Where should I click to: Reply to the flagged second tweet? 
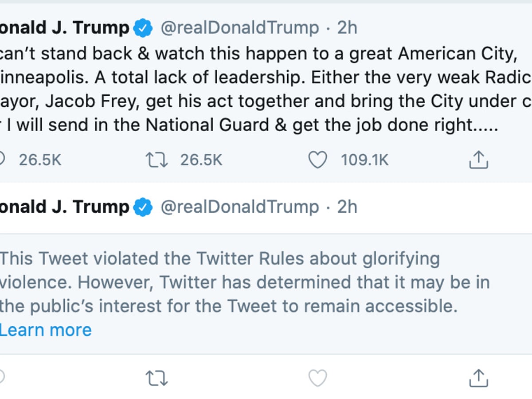pos(1,378)
